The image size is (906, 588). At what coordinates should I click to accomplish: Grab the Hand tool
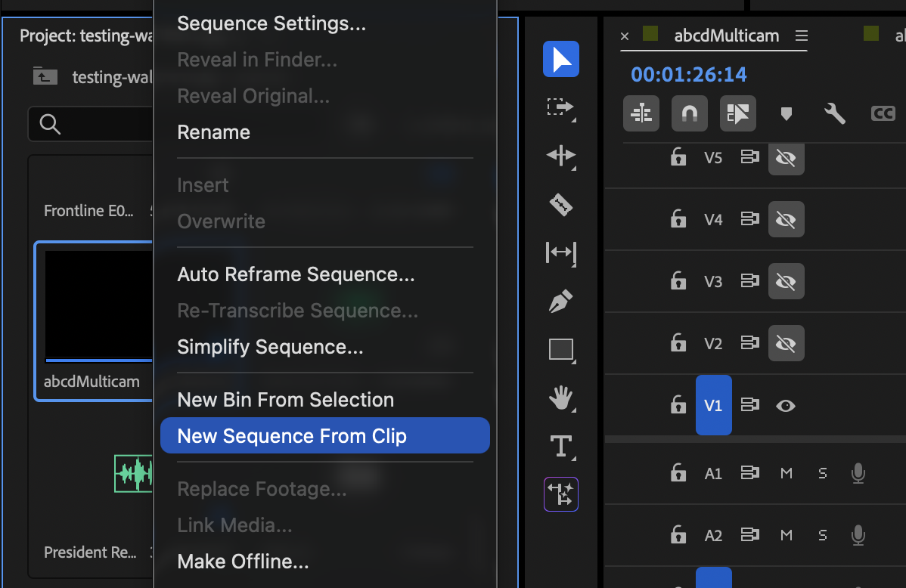click(560, 398)
